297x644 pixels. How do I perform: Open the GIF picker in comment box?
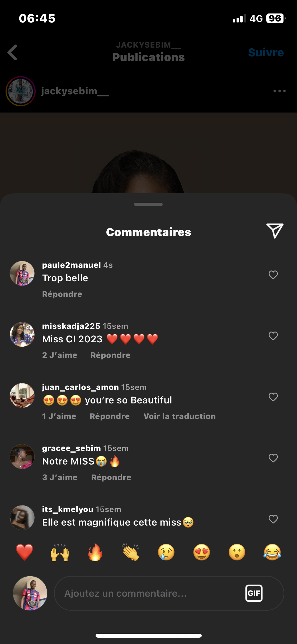254,593
